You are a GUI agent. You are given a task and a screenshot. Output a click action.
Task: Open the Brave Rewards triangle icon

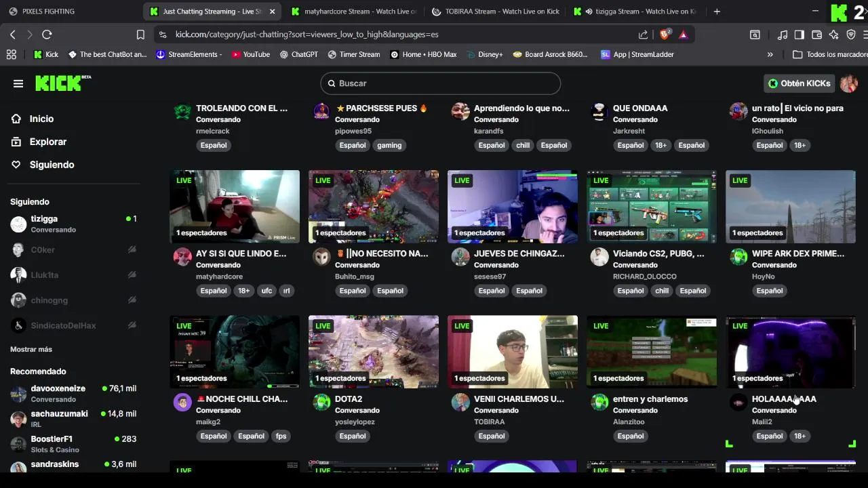[684, 35]
